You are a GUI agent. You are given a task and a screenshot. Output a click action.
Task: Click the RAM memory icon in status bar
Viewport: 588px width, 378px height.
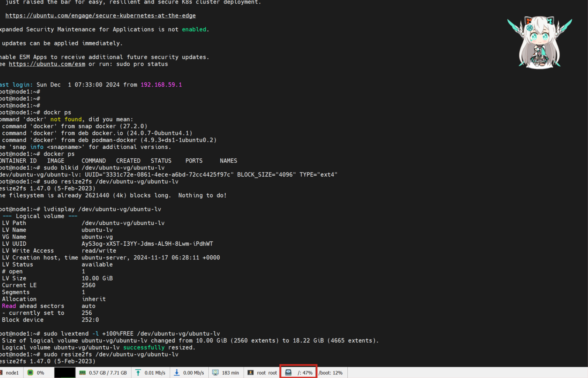pyautogui.click(x=82, y=373)
